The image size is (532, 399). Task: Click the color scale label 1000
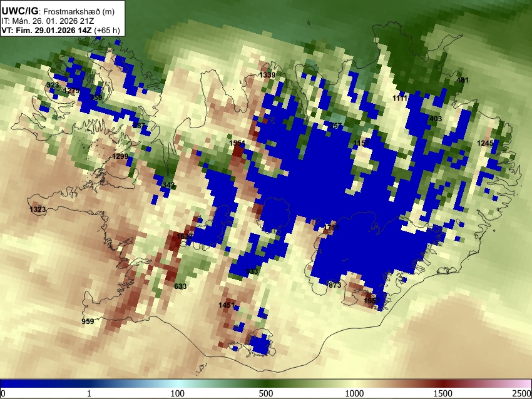tap(354, 393)
